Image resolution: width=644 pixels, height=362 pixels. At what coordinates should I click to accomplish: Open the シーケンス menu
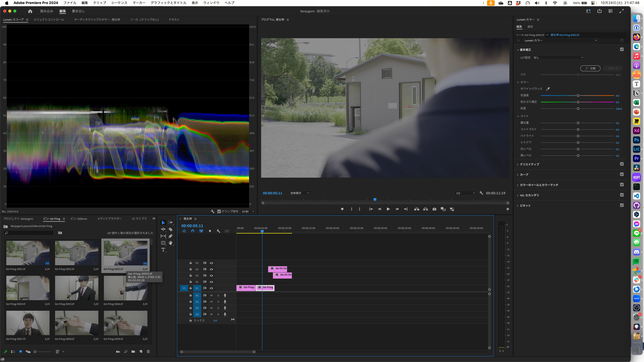point(119,3)
